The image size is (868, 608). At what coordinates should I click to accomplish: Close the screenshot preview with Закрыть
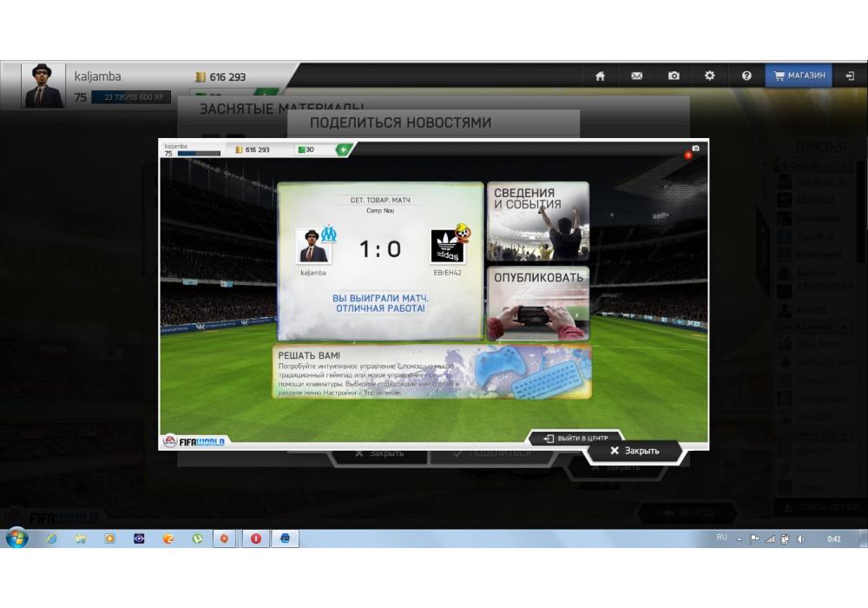click(635, 451)
